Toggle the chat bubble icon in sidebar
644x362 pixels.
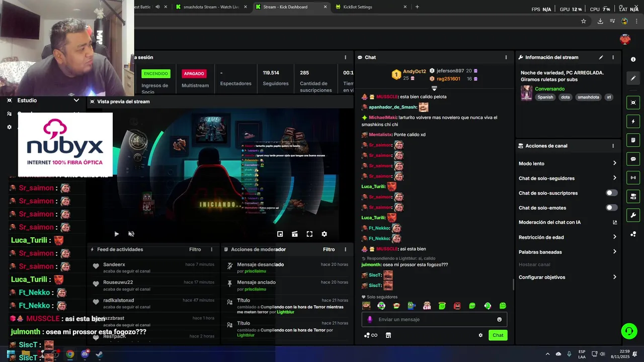pyautogui.click(x=633, y=159)
